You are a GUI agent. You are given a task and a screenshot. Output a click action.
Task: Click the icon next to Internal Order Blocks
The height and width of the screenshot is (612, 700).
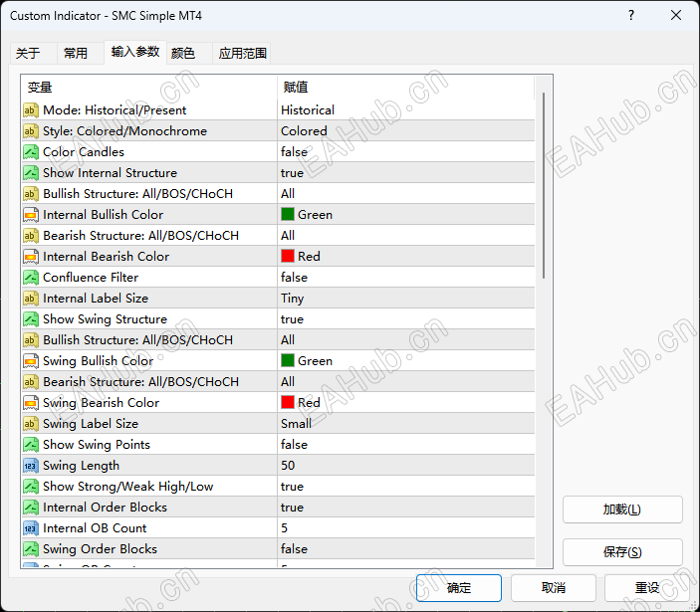(31, 508)
